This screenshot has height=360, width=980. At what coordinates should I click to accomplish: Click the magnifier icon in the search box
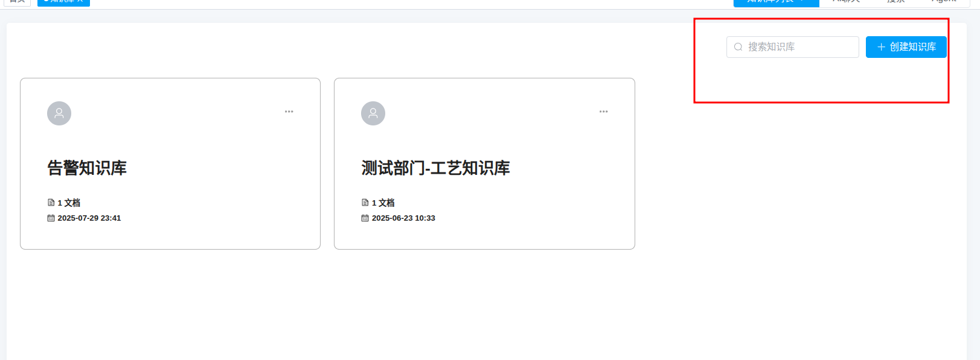coord(738,47)
